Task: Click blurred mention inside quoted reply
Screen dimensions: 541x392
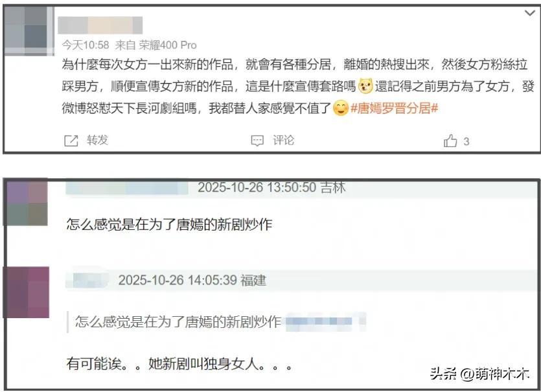Action: 325,321
